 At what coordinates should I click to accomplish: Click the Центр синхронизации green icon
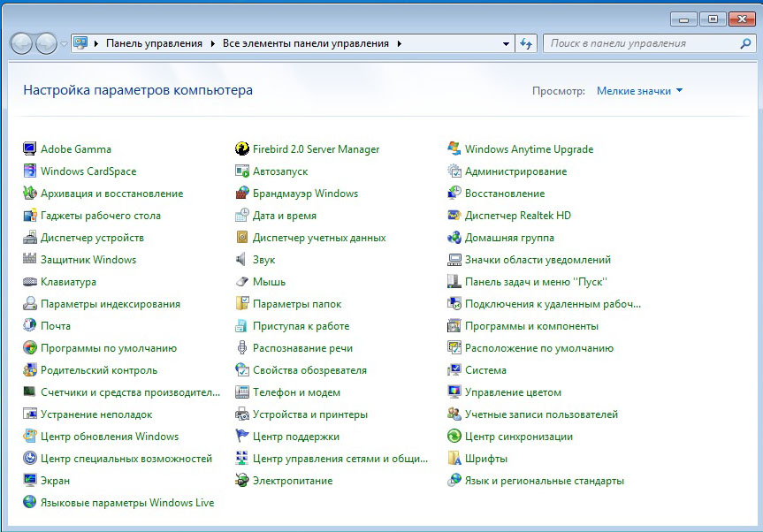pyautogui.click(x=454, y=437)
